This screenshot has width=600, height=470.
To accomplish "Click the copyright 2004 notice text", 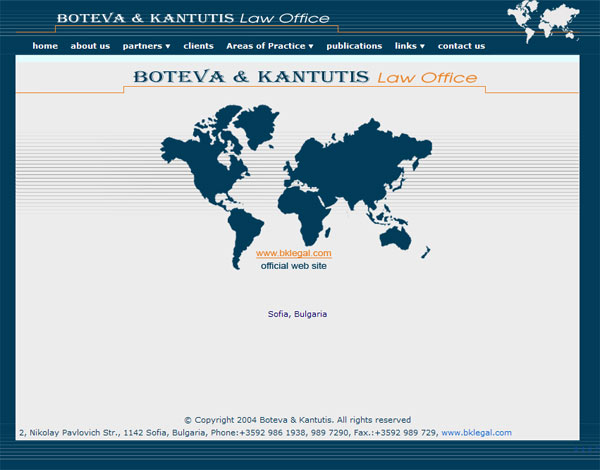I will tap(298, 420).
